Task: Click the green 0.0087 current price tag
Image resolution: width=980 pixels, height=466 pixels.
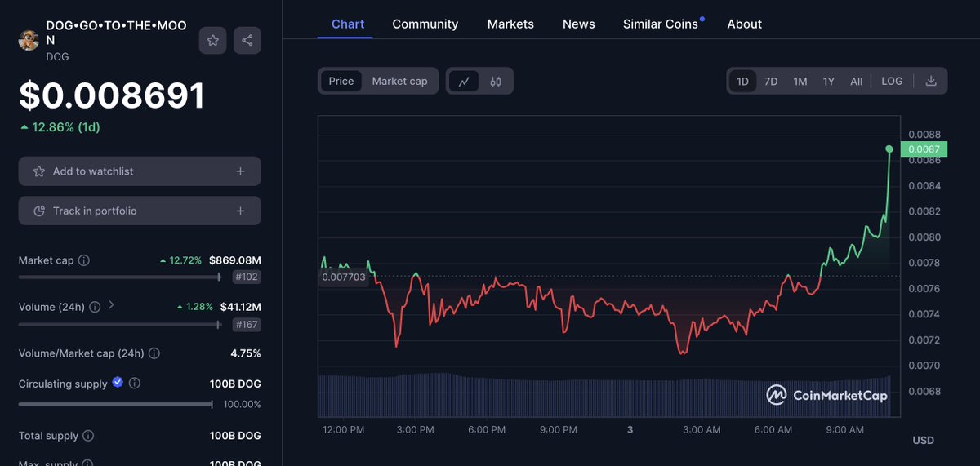Action: click(924, 149)
